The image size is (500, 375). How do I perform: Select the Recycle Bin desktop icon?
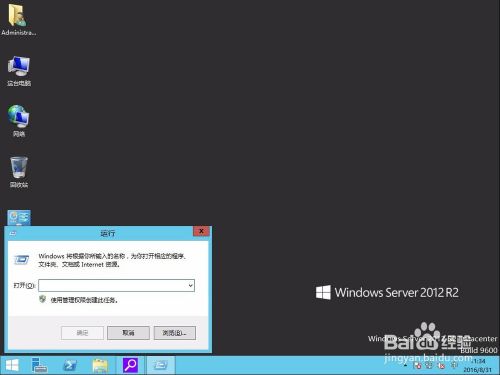tap(19, 172)
